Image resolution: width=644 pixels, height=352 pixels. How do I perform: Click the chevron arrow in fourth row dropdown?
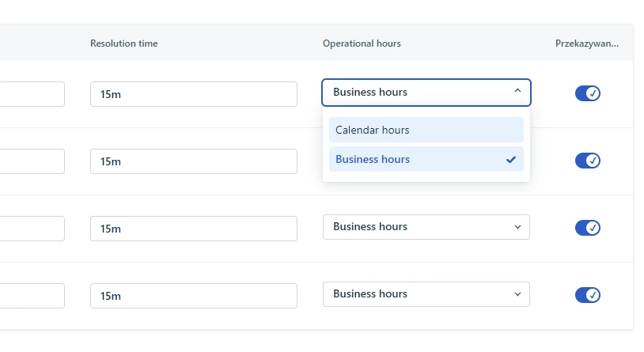pos(518,294)
